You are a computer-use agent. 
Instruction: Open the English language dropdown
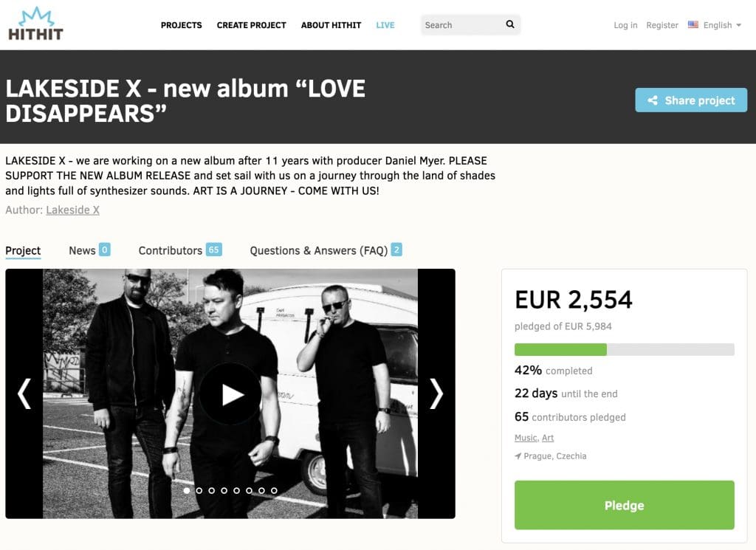[722, 25]
